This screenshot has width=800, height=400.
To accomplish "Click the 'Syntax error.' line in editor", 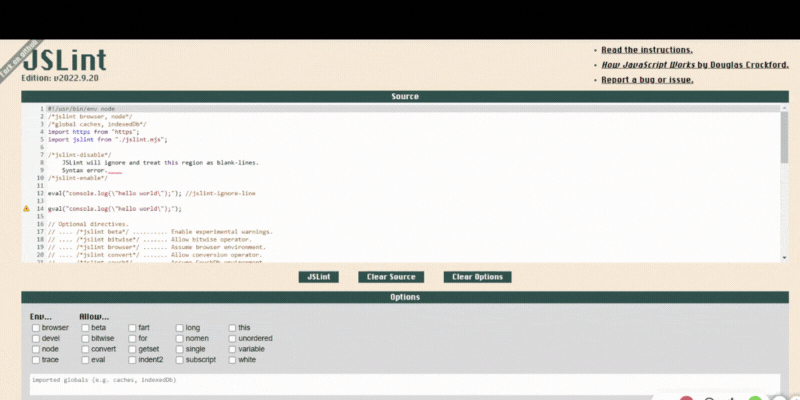I will point(85,170).
